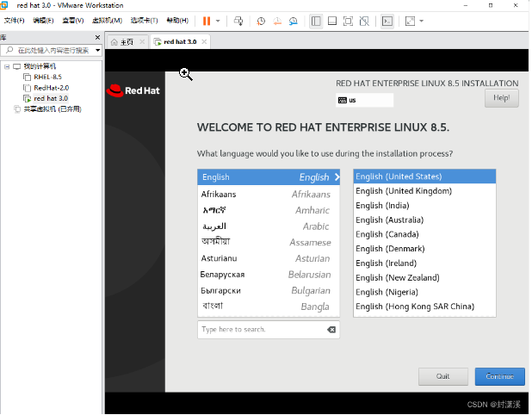Toggle the thumbnail bar view

332,21
